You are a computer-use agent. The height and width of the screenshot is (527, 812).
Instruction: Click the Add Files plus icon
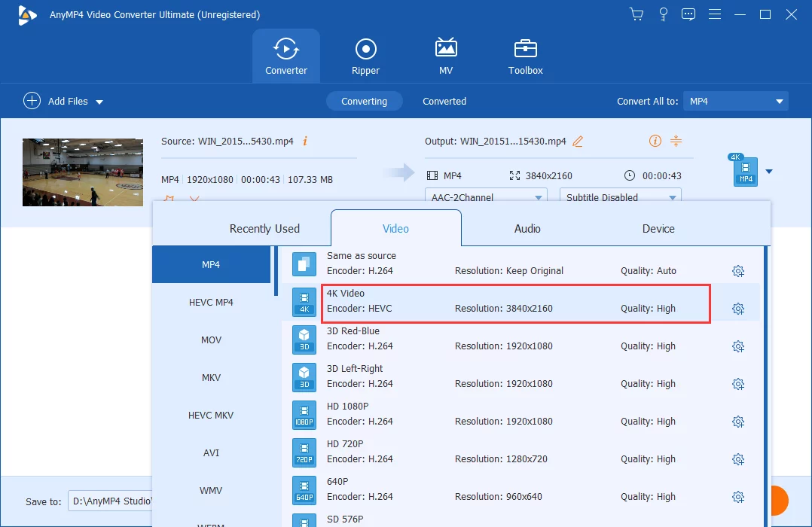point(32,101)
